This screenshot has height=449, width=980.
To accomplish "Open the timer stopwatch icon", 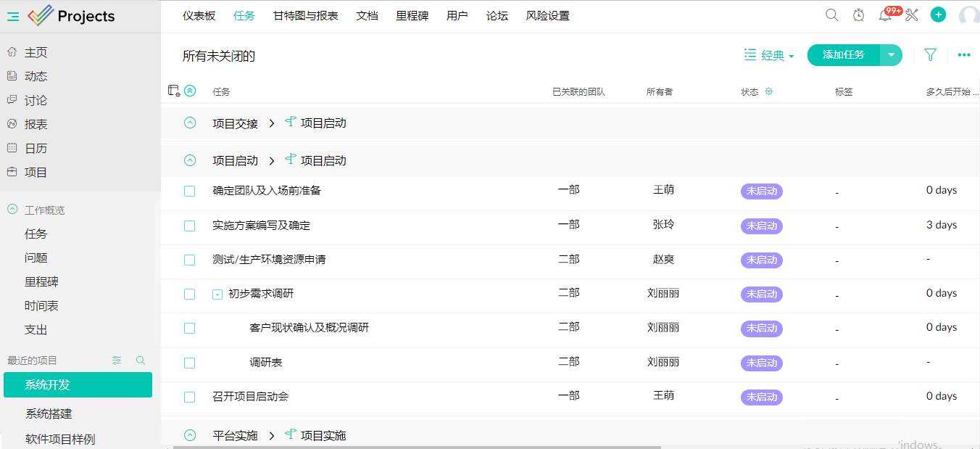I will (x=858, y=15).
